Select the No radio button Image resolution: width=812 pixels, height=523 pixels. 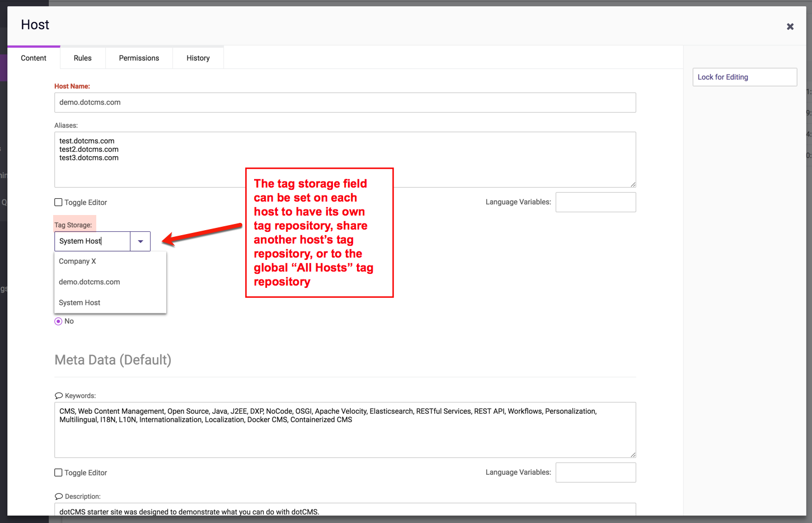click(58, 321)
